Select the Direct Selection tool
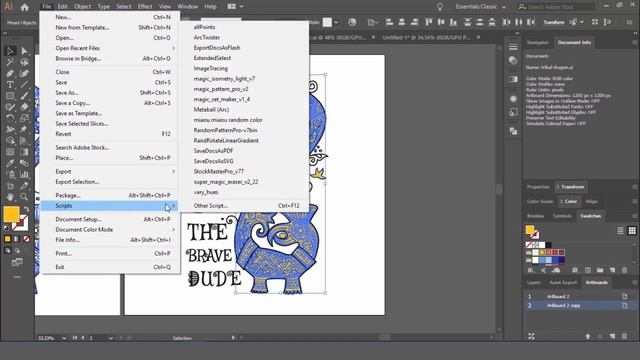Screen dimensions: 640x360 (24, 51)
